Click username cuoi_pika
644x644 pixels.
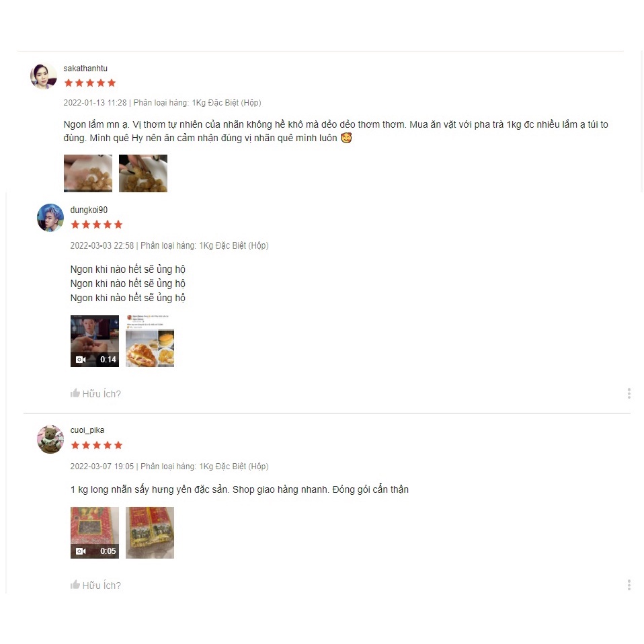[x=87, y=430]
